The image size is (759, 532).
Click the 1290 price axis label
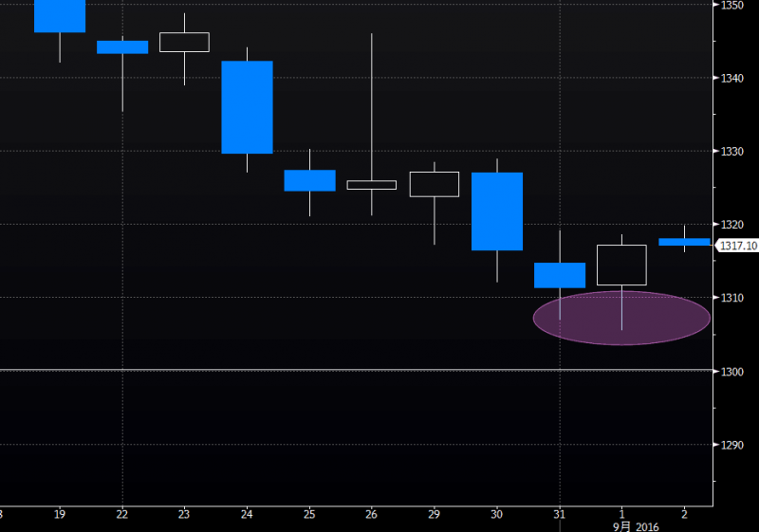[x=731, y=444]
